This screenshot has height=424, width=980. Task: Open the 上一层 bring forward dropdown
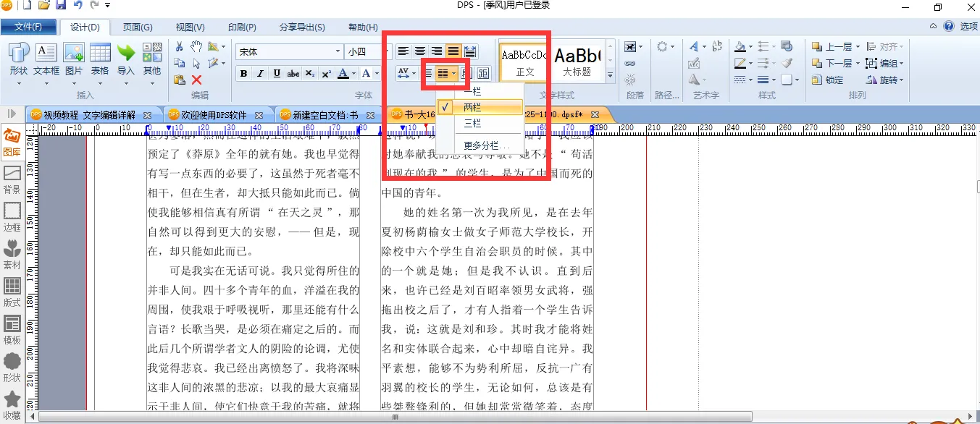coord(836,46)
